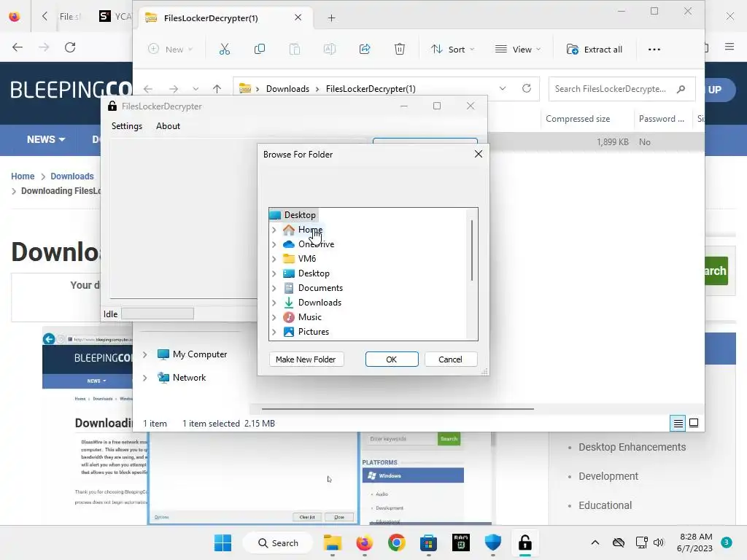Click the Compressed size column header
This screenshot has height=560, width=747.
click(578, 119)
